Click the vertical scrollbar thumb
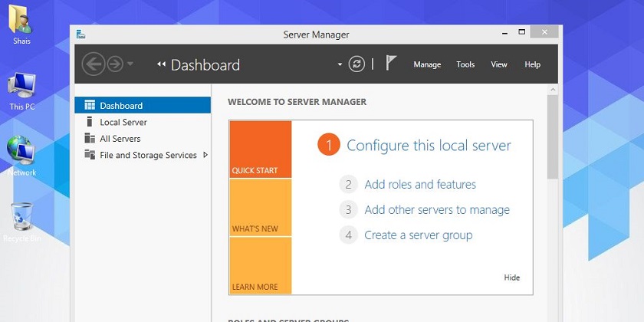This screenshot has height=322, width=644. pos(553,136)
